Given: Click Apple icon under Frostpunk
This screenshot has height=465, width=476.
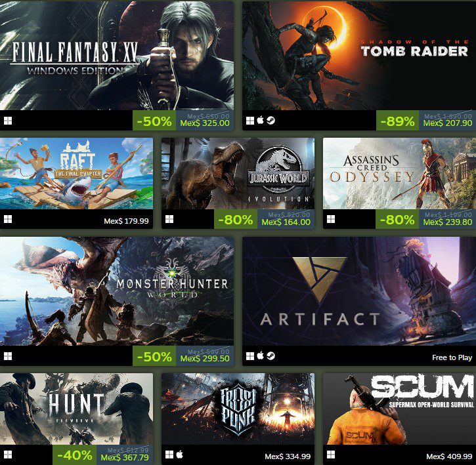Looking at the screenshot, I should [x=180, y=455].
